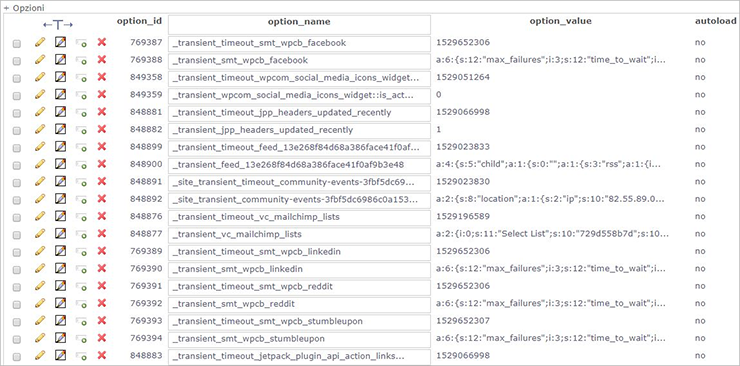Check the box for row 769387
740x366 pixels.
(x=17, y=44)
